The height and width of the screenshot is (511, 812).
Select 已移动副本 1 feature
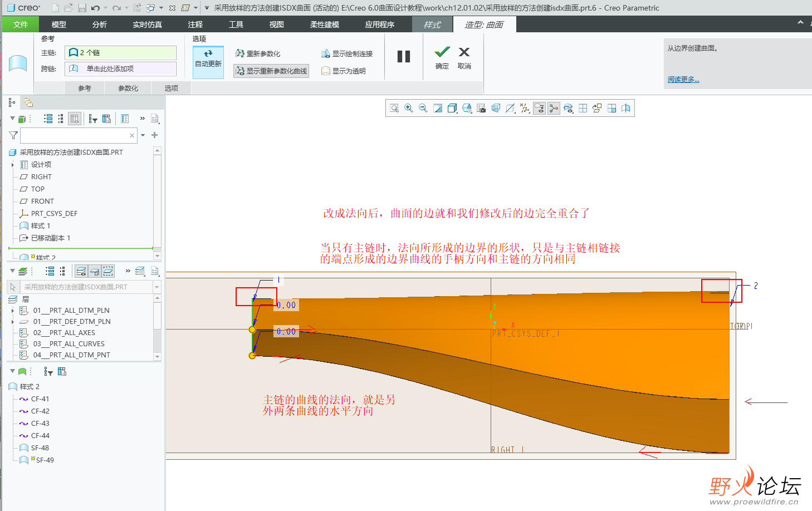pyautogui.click(x=51, y=238)
